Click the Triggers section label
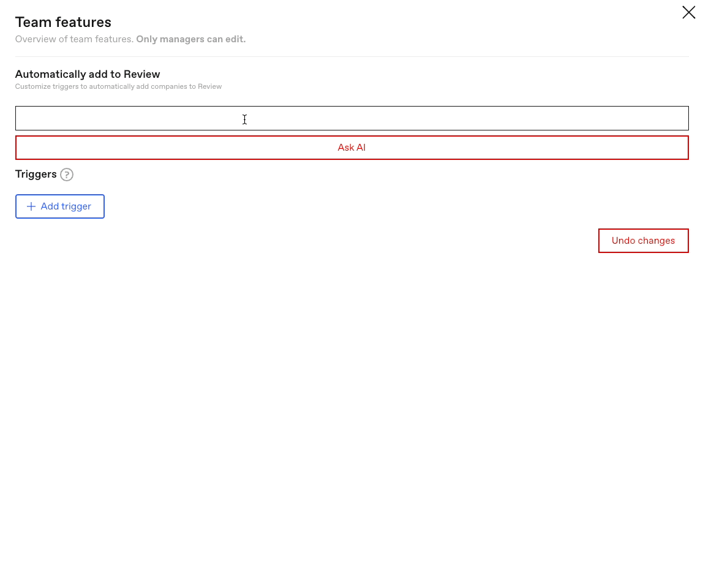 coord(36,174)
